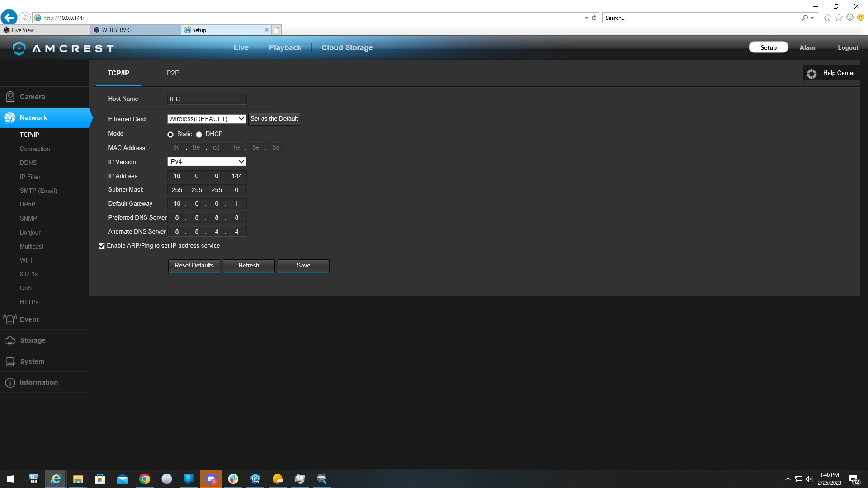868x488 pixels.
Task: Show hidden system tray icons
Action: 788,479
